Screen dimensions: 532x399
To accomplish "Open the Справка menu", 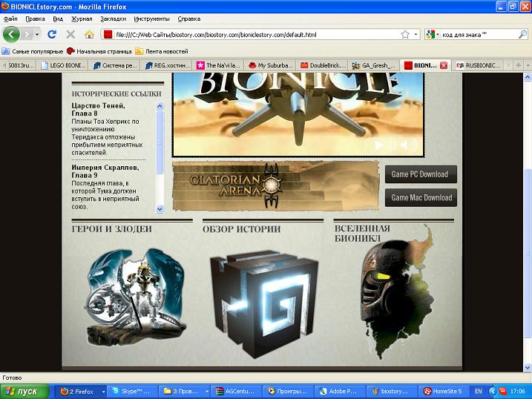I will point(189,19).
